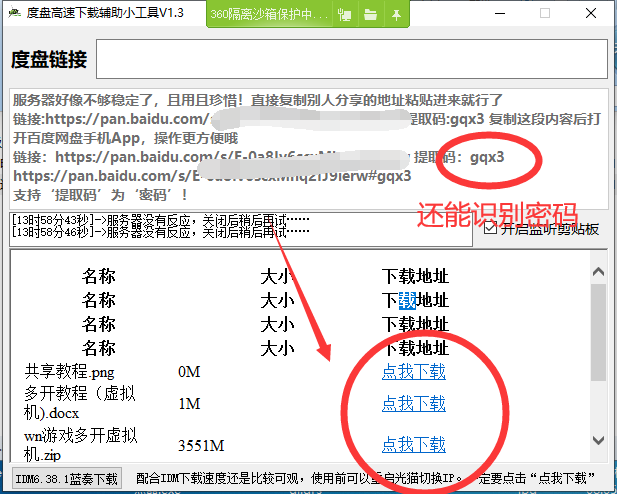Maximize the window
This screenshot has height=494, width=617.
[x=544, y=14]
